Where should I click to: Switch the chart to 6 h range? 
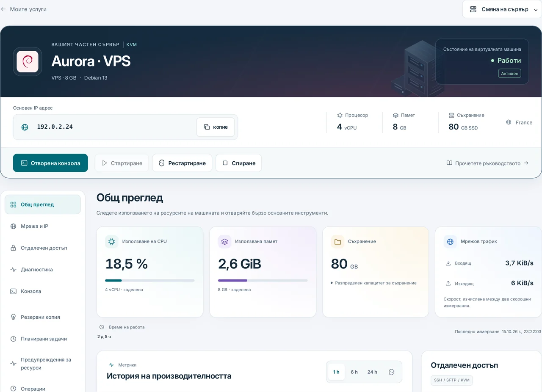354,372
